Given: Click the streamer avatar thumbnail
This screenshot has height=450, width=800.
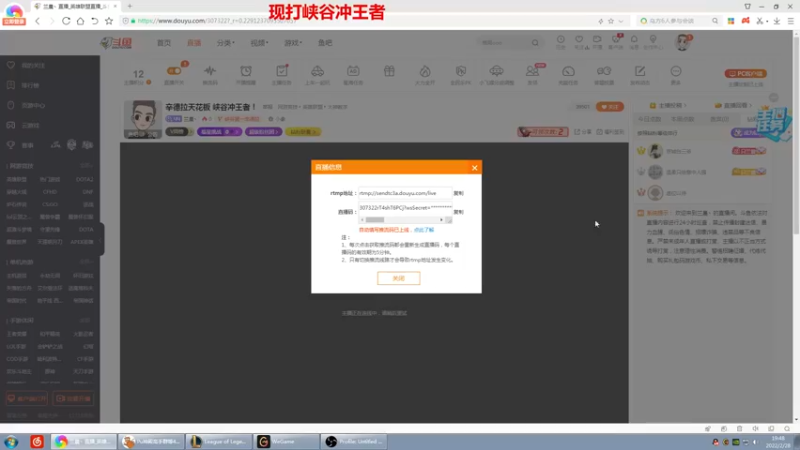Looking at the screenshot, I should (x=142, y=119).
